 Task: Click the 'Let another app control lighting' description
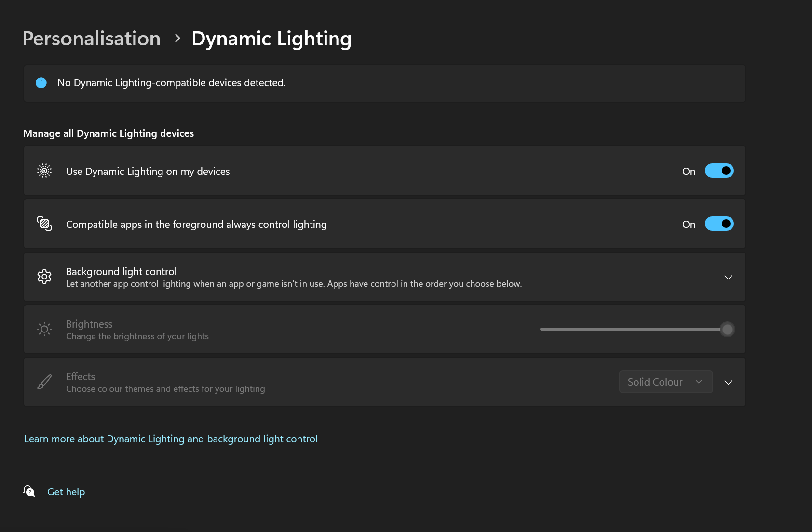tap(294, 284)
